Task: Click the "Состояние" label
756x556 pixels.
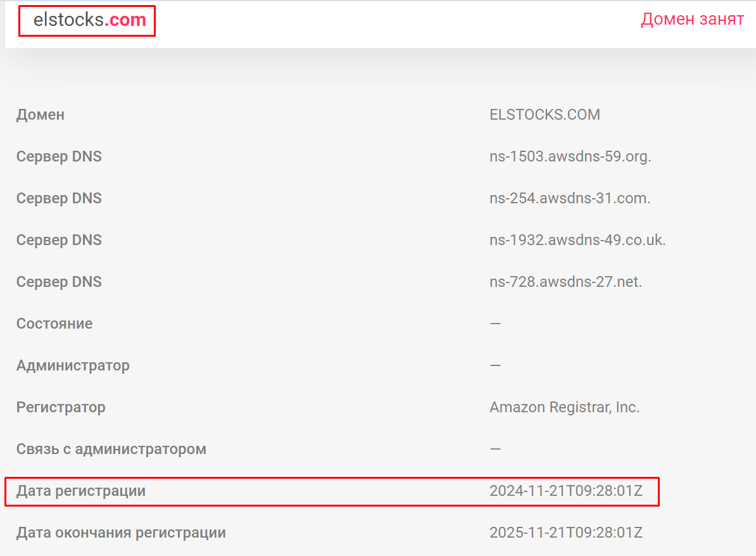Action: [54, 324]
